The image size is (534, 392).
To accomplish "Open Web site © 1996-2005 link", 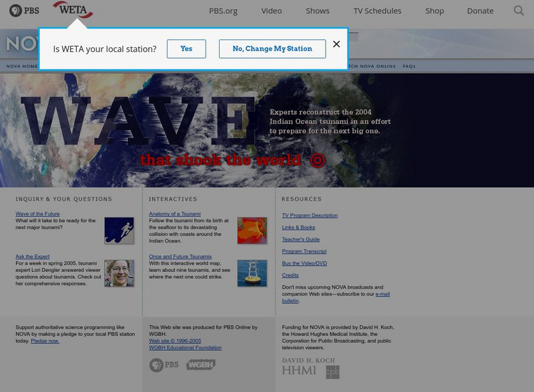I will coord(175,341).
